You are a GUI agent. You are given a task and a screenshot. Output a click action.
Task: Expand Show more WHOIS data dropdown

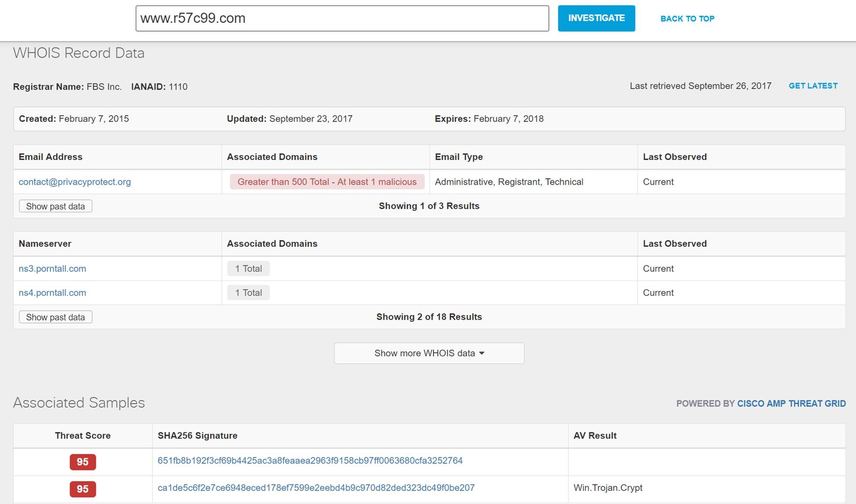coord(425,353)
